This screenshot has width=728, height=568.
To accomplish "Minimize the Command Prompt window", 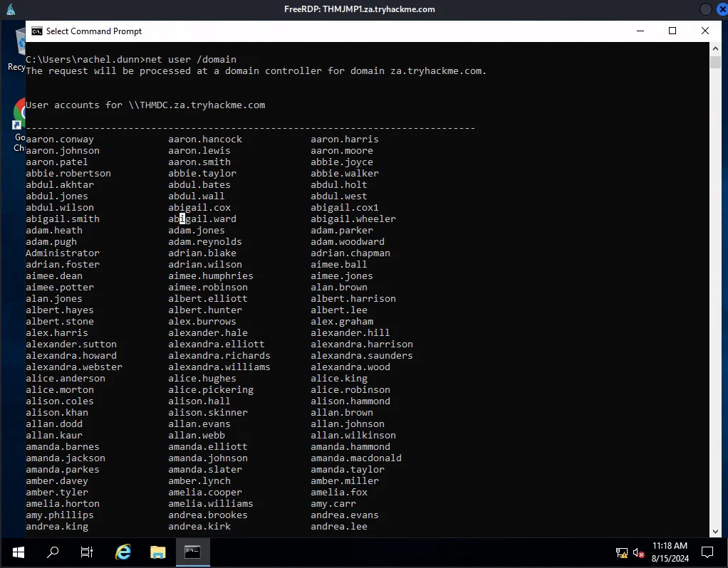I will [x=640, y=31].
